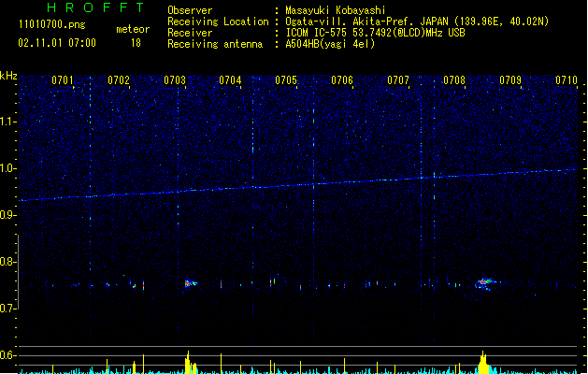Screen dimensions: 588x374
Task: Click the Observer label
Action: pyautogui.click(x=190, y=10)
